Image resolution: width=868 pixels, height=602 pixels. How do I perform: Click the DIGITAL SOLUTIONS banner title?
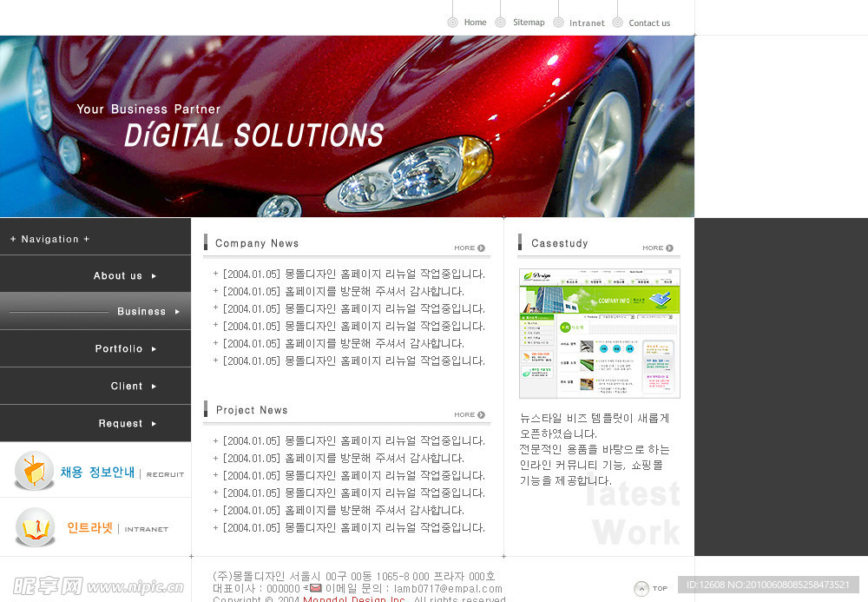[254, 136]
